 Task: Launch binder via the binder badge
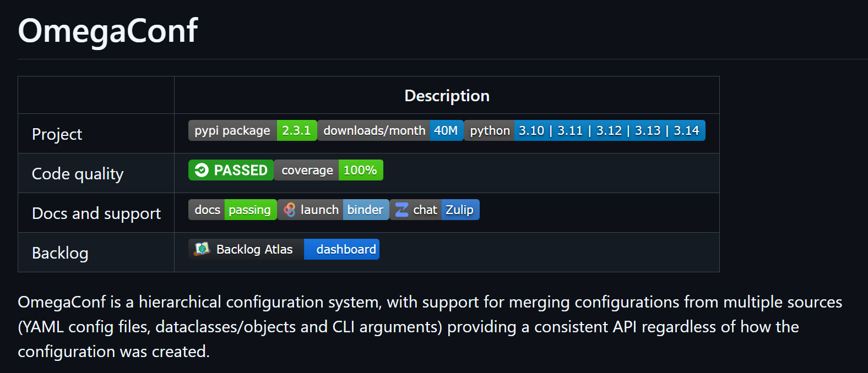(x=333, y=210)
